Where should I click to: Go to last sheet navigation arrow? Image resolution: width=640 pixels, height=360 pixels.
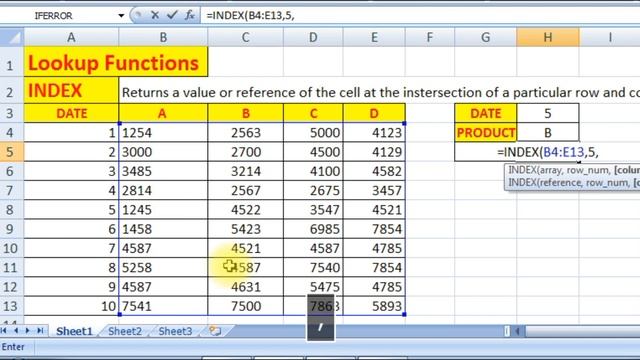(40, 331)
